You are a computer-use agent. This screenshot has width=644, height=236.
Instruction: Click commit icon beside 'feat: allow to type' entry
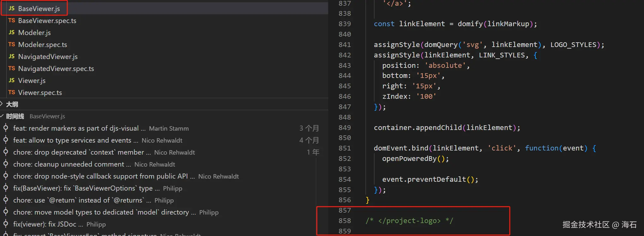coord(6,140)
